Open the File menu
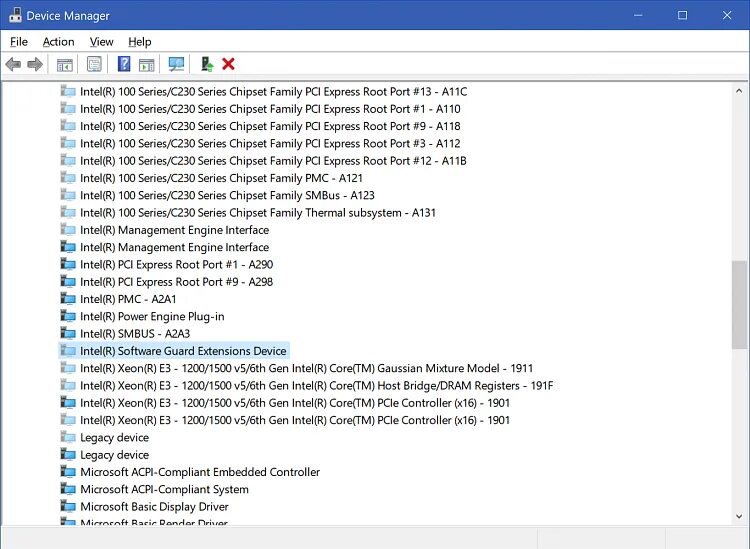This screenshot has height=549, width=750. pyautogui.click(x=19, y=42)
